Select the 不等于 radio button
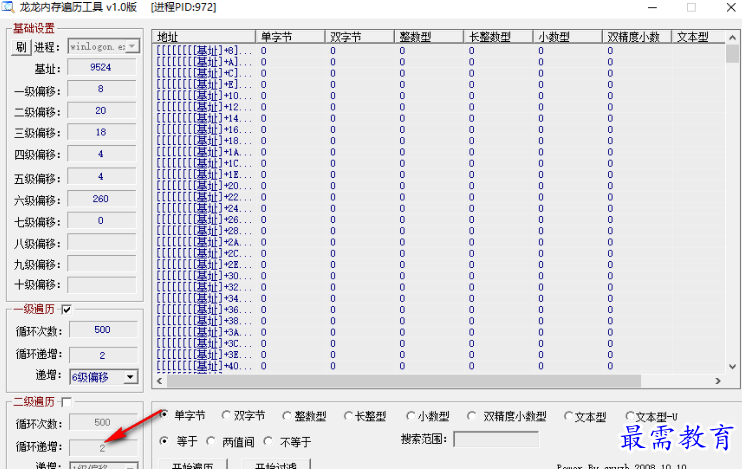 coord(268,441)
